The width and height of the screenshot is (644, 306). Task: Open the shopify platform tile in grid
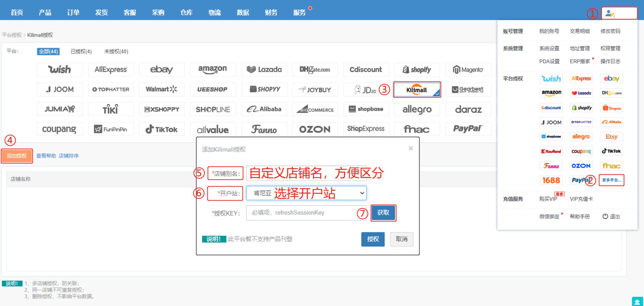tap(417, 70)
